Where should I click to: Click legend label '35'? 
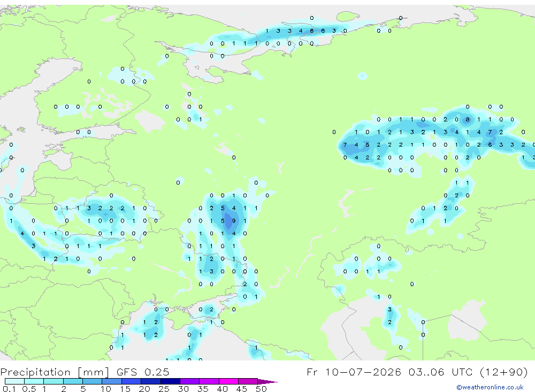[203, 389]
